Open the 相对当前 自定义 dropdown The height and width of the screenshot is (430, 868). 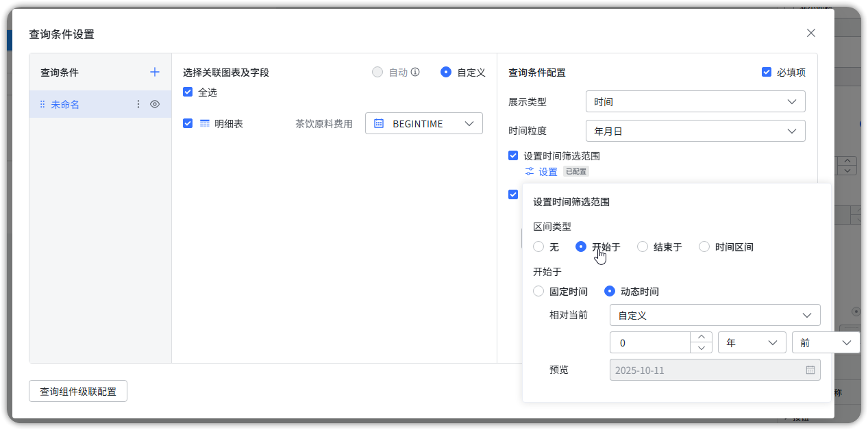point(715,315)
